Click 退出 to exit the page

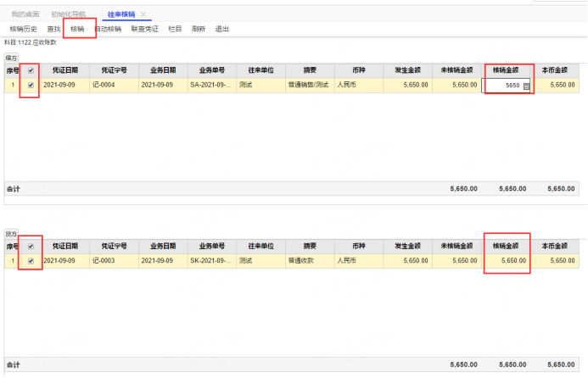click(222, 29)
